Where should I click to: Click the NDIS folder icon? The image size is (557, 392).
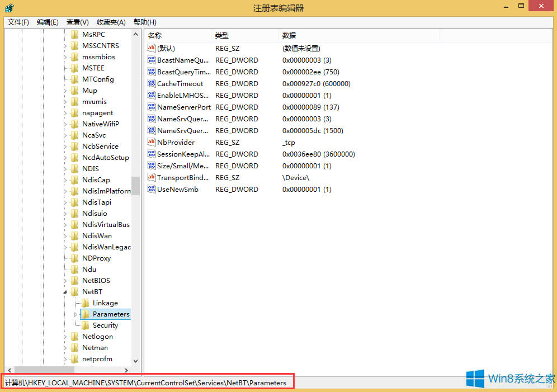(74, 168)
